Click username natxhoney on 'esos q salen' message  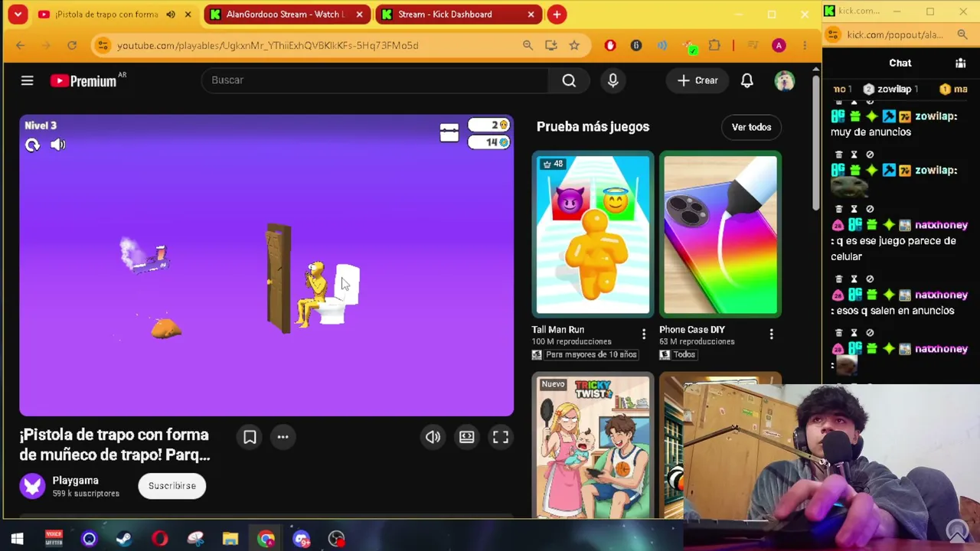941,295
